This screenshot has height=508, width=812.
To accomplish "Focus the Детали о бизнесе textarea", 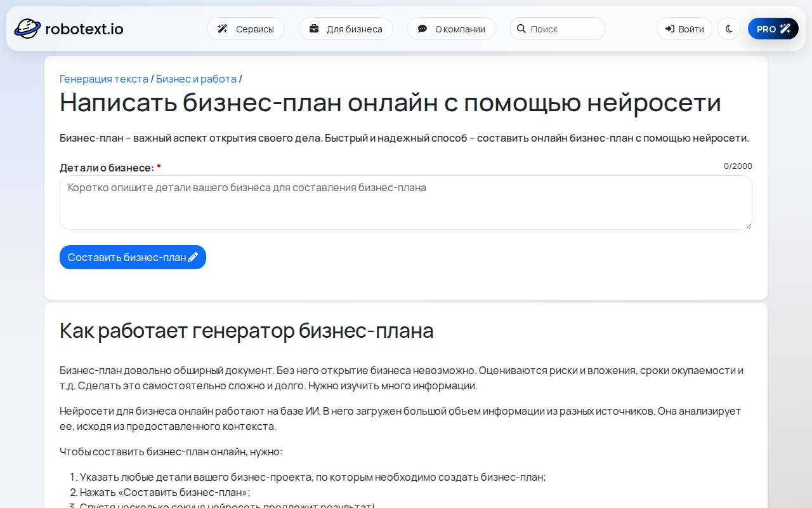I will point(406,203).
